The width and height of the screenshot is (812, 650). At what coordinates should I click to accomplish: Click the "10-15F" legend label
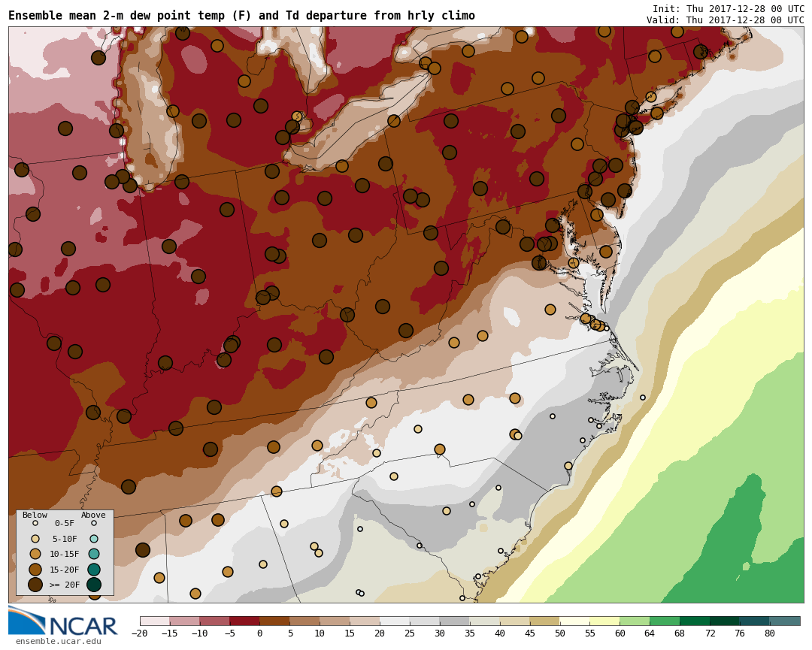pos(64,554)
